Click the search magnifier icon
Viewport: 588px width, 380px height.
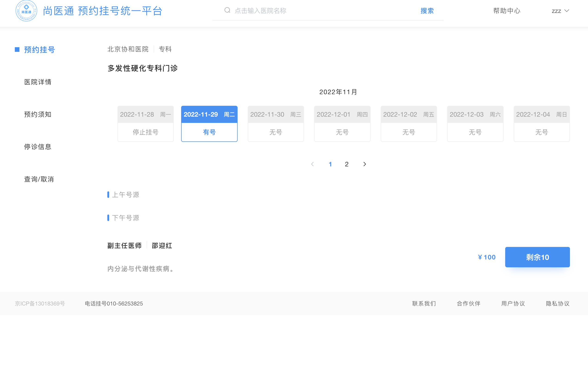tap(227, 10)
